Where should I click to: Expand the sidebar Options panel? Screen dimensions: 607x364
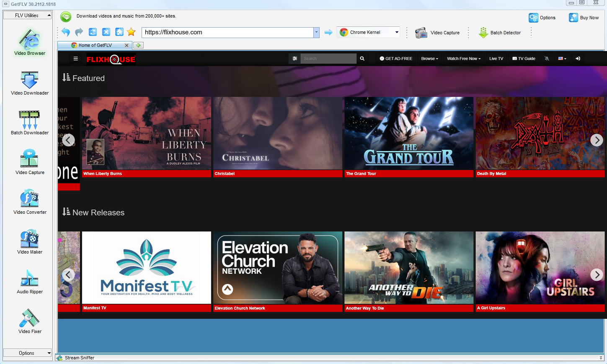27,353
